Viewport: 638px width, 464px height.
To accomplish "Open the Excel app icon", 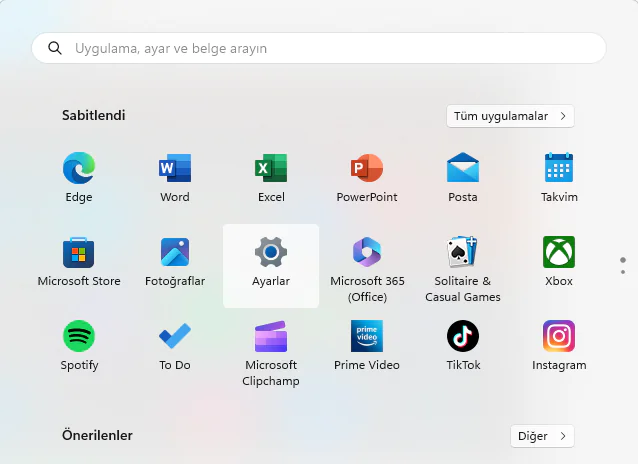I will pos(271,169).
